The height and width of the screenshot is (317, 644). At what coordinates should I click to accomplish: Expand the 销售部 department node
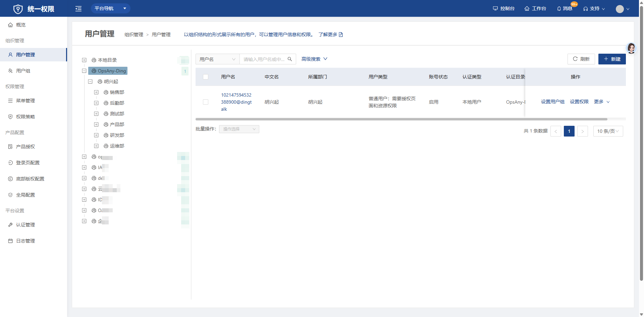tap(96, 92)
